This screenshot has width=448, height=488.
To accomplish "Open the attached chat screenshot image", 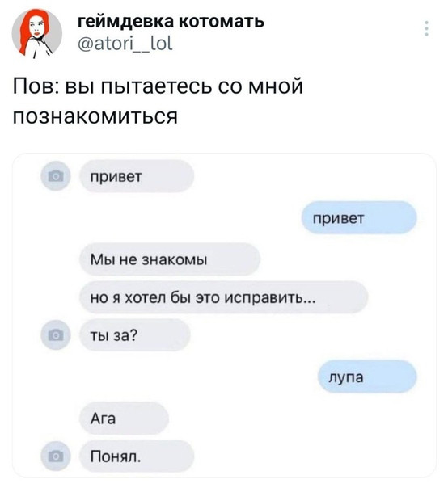I will point(224,315).
